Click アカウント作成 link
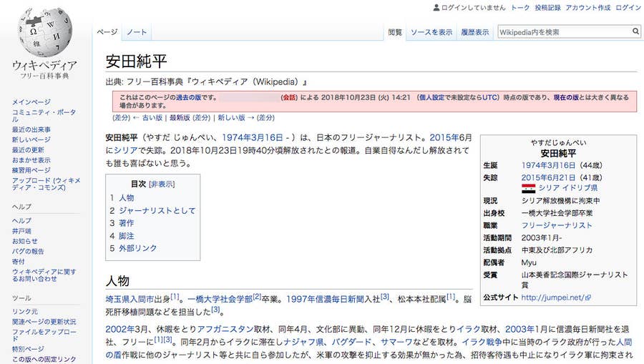Screen dimensions: 644x364 click(x=587, y=7)
